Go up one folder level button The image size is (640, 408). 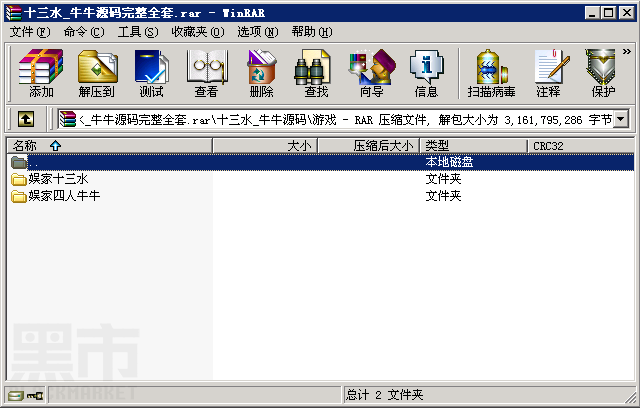pos(26,120)
